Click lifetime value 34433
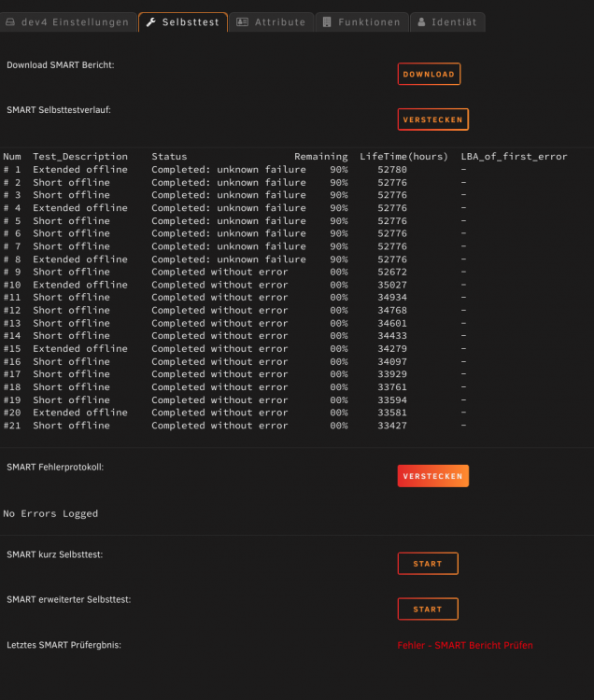Viewport: 594px width, 700px height. (392, 336)
